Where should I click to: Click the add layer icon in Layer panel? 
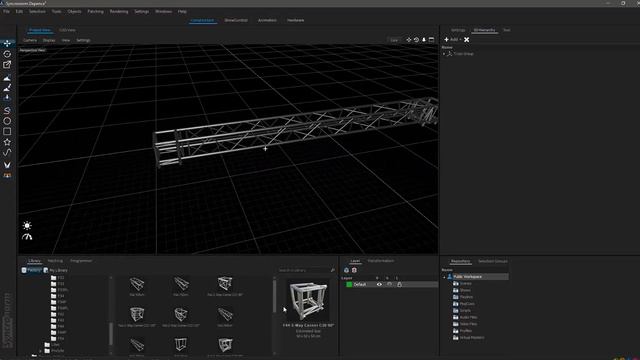click(x=346, y=270)
